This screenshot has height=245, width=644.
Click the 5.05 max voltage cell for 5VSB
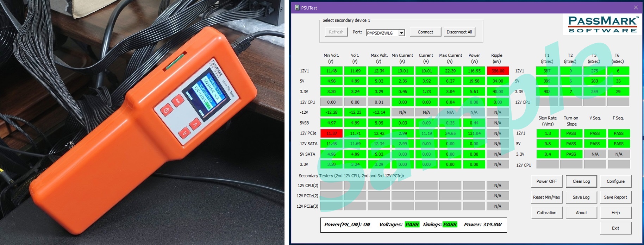point(379,123)
